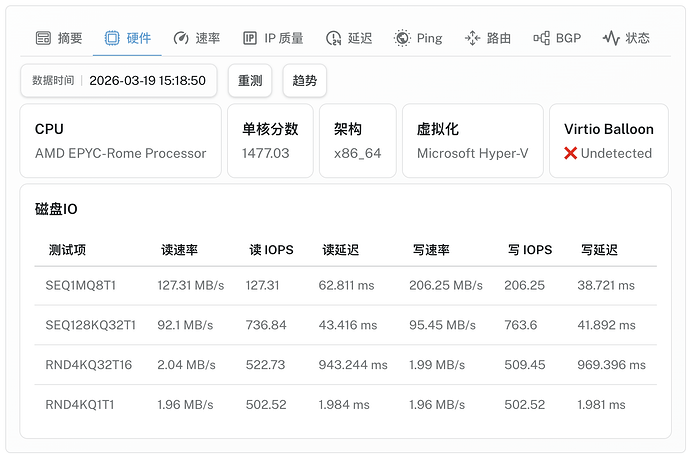This screenshot has height=457, width=690.
Task: Click read IOPS 736.84
Action: [266, 325]
